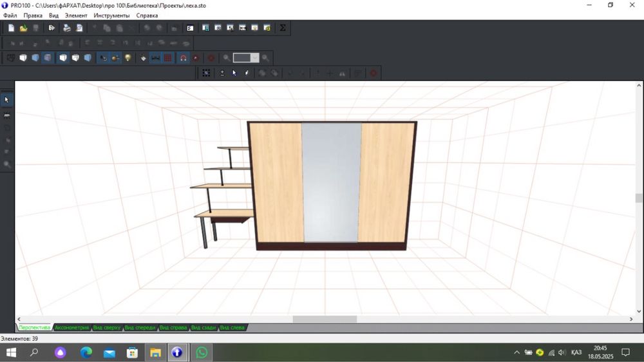Open a project with the folder icon

point(23,28)
